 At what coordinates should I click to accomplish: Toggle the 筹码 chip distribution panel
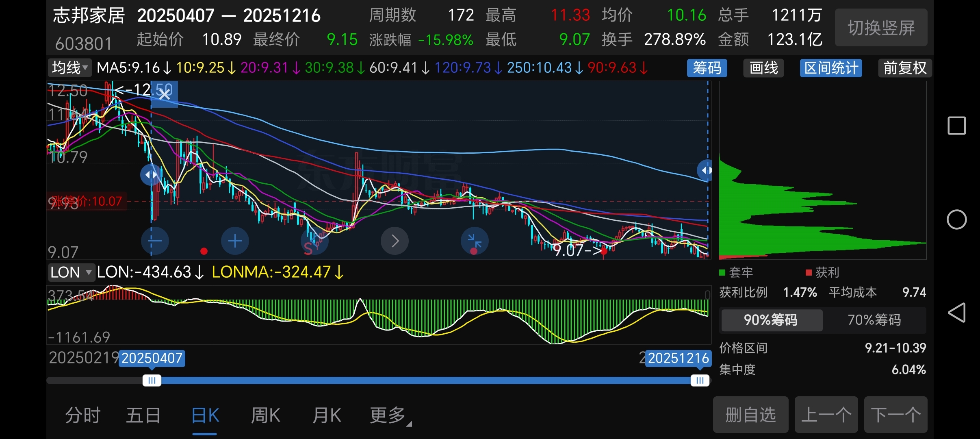coord(707,68)
